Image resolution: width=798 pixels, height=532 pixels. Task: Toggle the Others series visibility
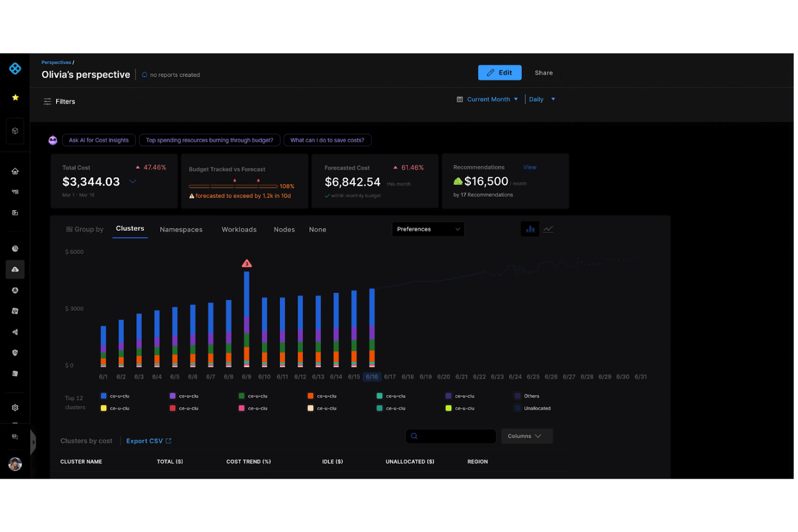tap(518, 396)
